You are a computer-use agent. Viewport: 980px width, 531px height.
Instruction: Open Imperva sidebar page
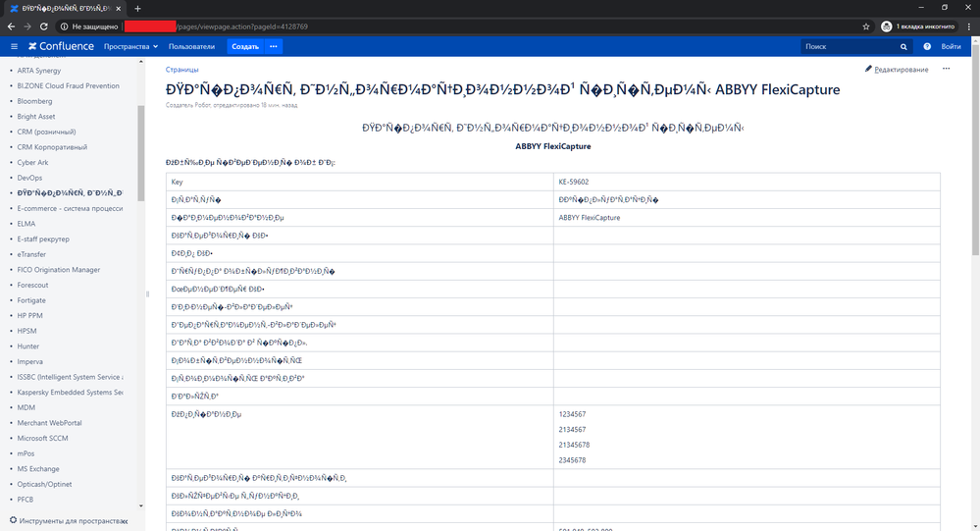(x=30, y=361)
